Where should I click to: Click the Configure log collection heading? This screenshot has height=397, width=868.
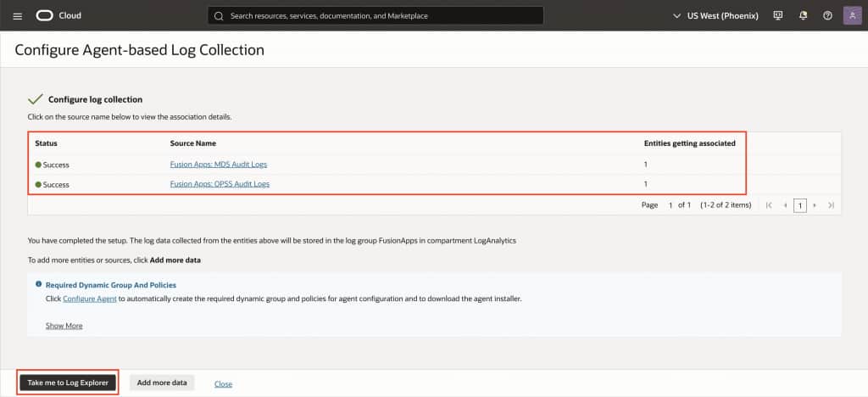[x=95, y=99]
